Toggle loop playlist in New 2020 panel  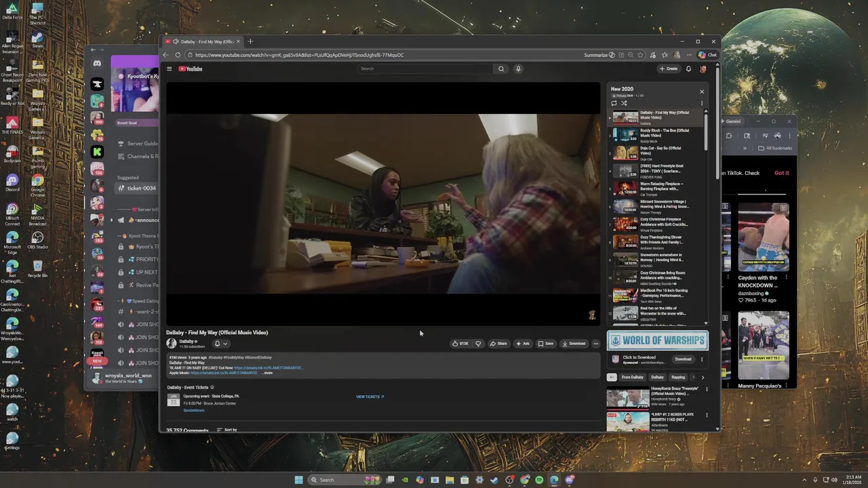(614, 103)
